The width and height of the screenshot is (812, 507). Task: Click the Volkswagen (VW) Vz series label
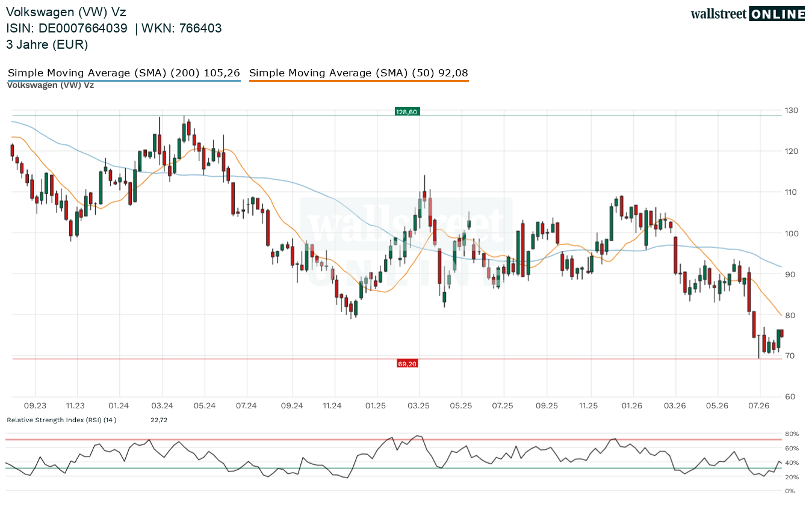coord(51,85)
